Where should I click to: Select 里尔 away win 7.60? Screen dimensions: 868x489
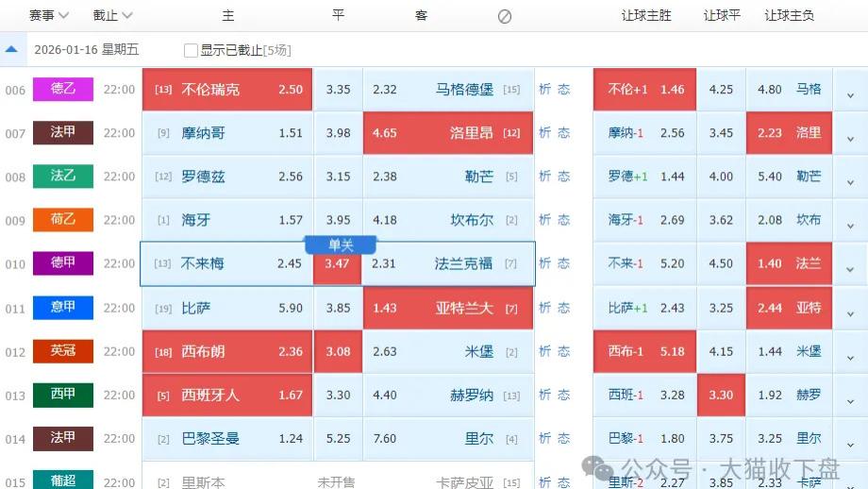click(x=448, y=439)
